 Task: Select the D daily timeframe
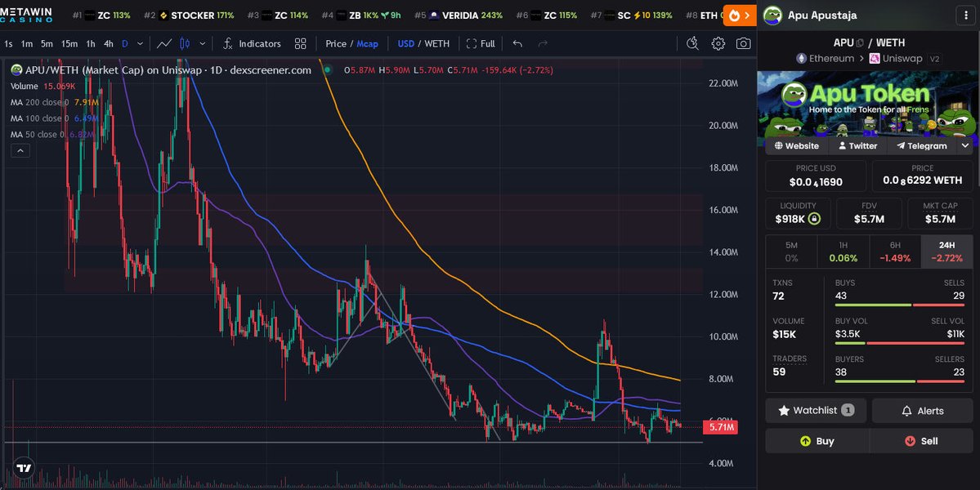[125, 44]
